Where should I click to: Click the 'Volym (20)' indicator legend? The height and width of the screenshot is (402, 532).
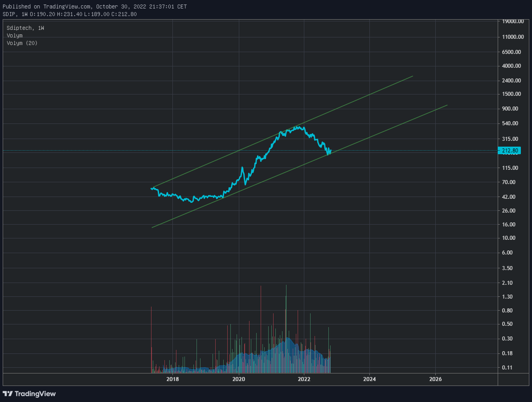pyautogui.click(x=22, y=43)
